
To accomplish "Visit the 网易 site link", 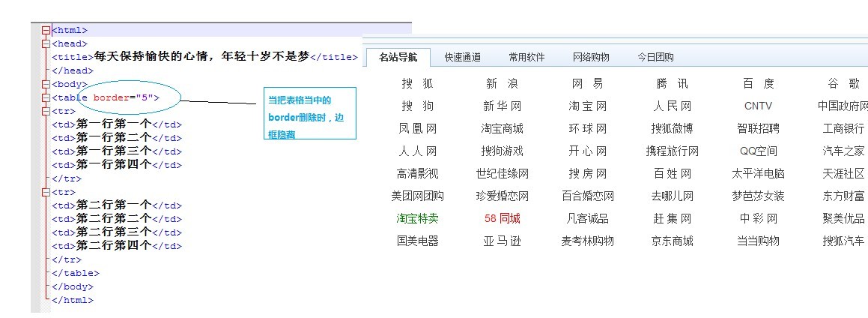I will (x=587, y=84).
